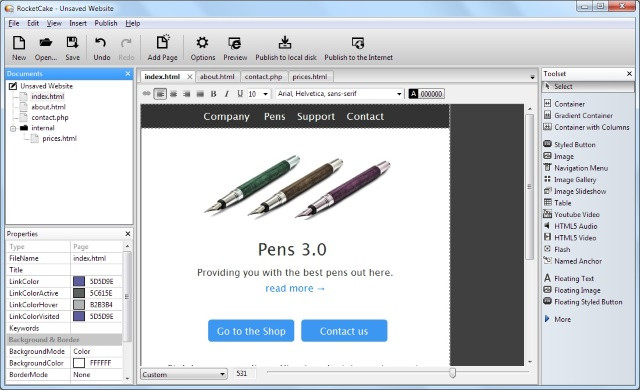
Task: Click the LinkColor swatch 5D5D9E
Action: coord(79,281)
